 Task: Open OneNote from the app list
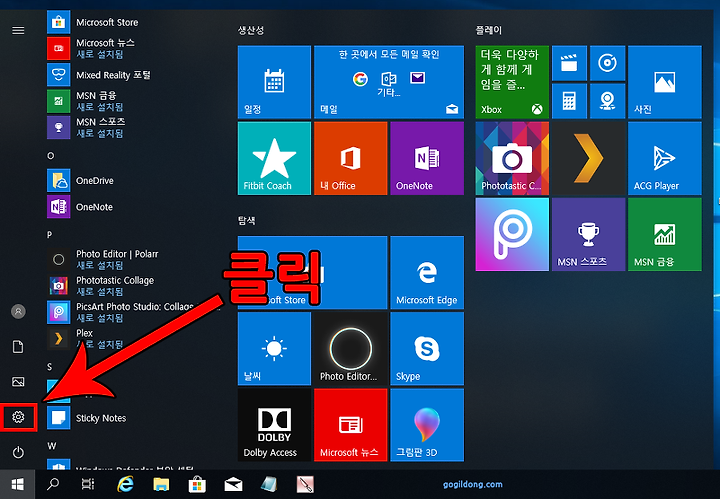[133, 207]
